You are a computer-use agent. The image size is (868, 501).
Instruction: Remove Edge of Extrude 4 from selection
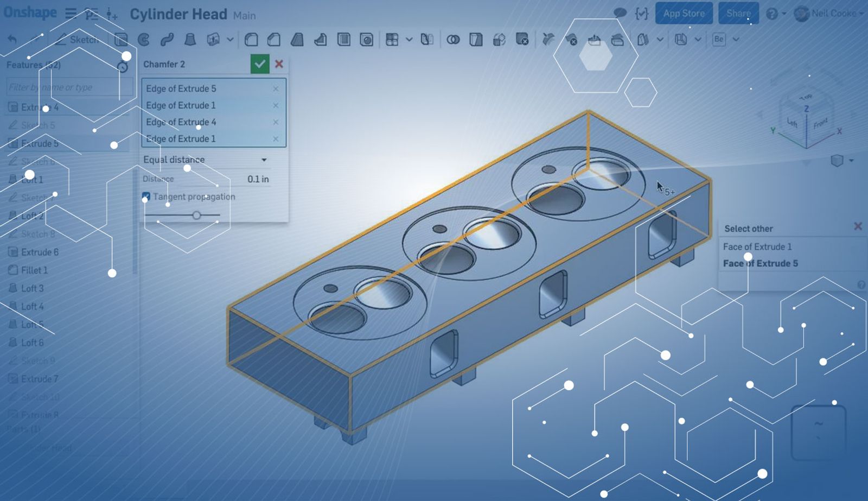coord(276,122)
